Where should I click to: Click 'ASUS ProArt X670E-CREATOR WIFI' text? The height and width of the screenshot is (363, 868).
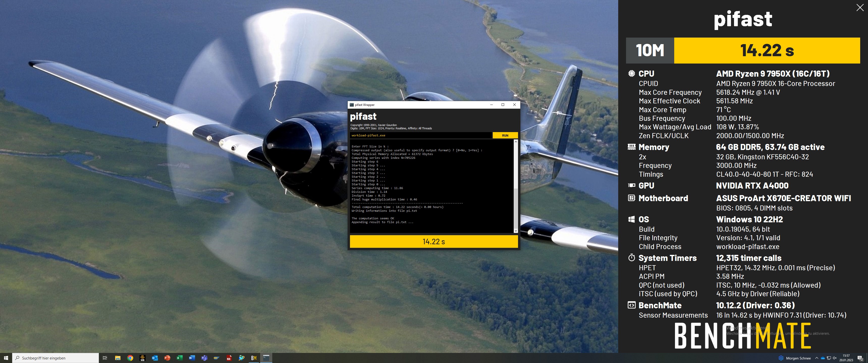pyautogui.click(x=783, y=198)
